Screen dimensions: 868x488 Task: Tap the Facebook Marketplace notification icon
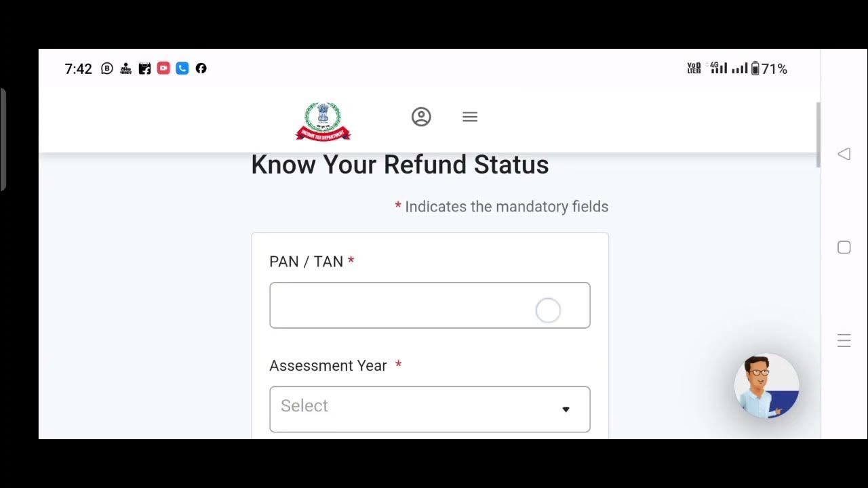pos(144,68)
